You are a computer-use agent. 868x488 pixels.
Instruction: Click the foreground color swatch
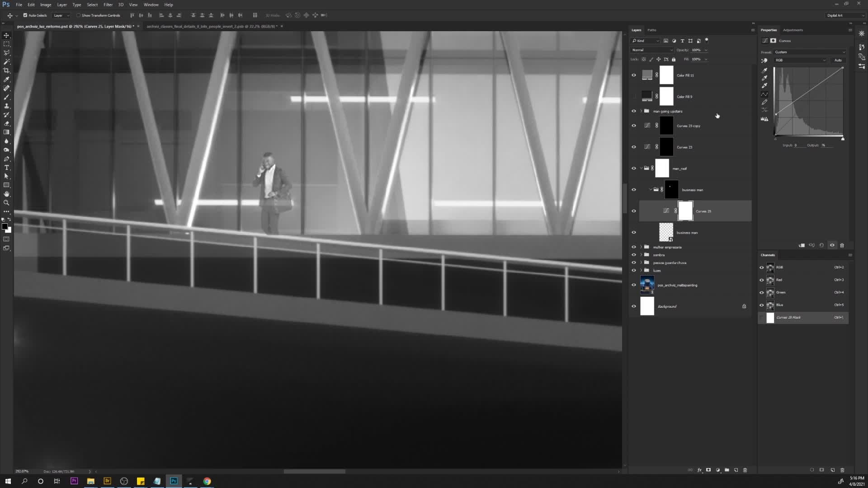click(4, 226)
